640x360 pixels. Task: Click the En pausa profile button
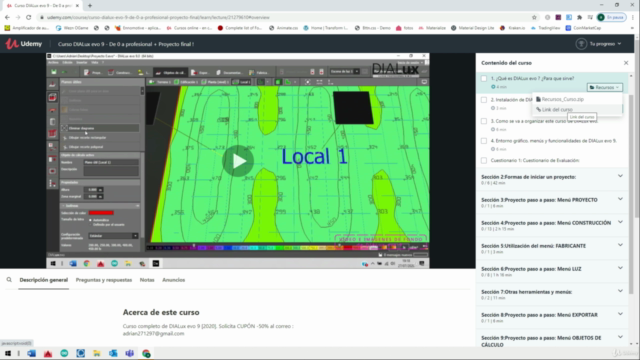(611, 17)
